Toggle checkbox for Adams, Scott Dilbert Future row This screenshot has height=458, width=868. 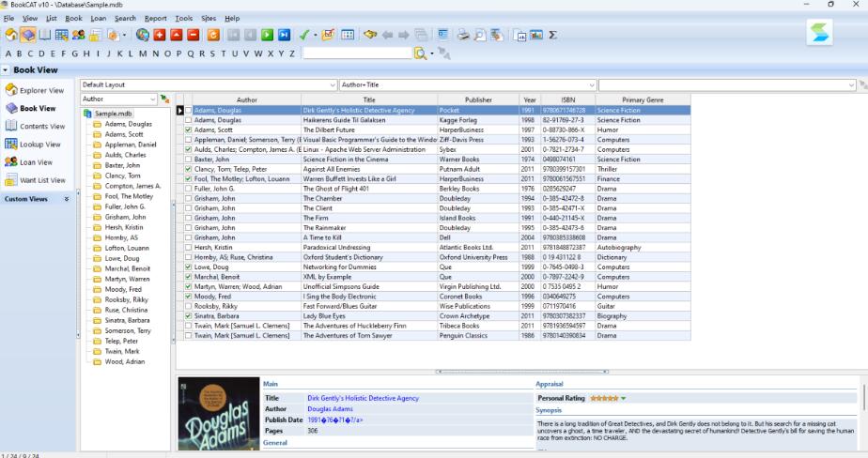click(188, 130)
